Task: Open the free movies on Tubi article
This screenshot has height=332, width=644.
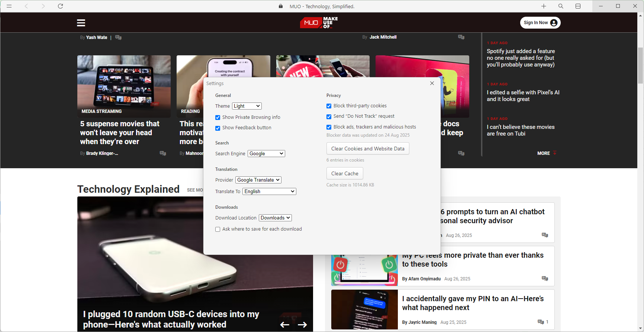Action: tap(521, 130)
